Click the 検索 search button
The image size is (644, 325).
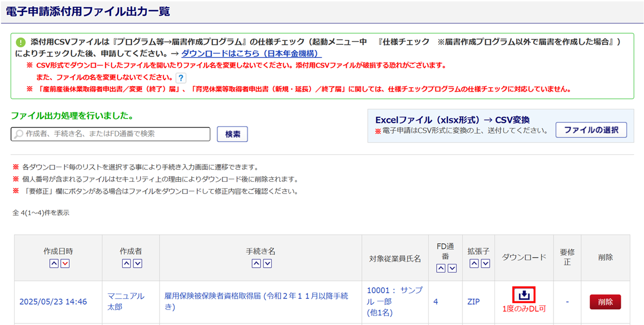[x=232, y=134]
